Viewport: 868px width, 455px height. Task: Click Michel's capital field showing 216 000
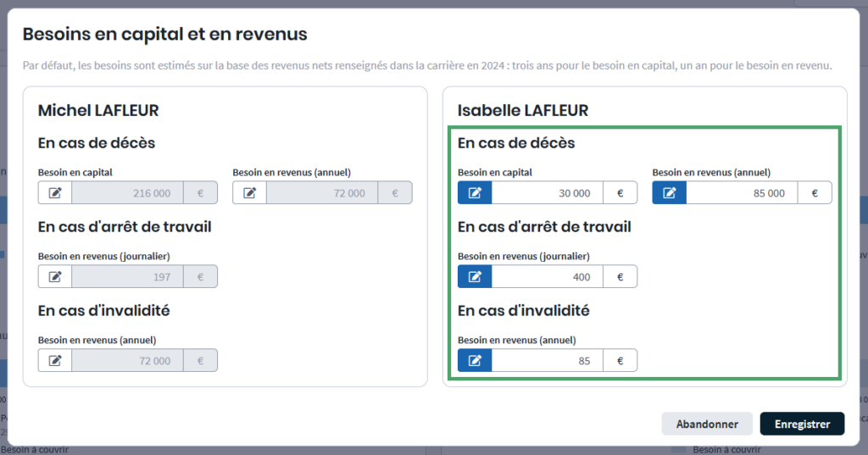[127, 193]
